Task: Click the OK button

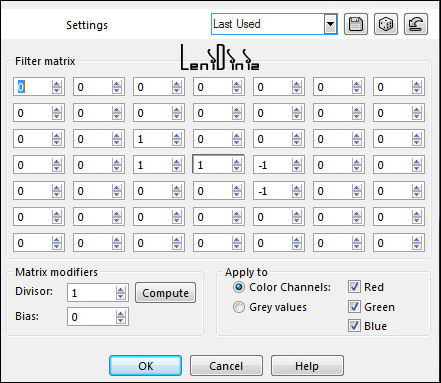Action: point(145,366)
